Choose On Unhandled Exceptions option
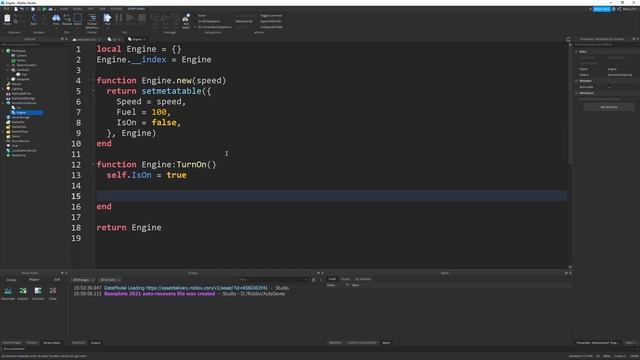This screenshot has height=360, width=640. (x=214, y=27)
